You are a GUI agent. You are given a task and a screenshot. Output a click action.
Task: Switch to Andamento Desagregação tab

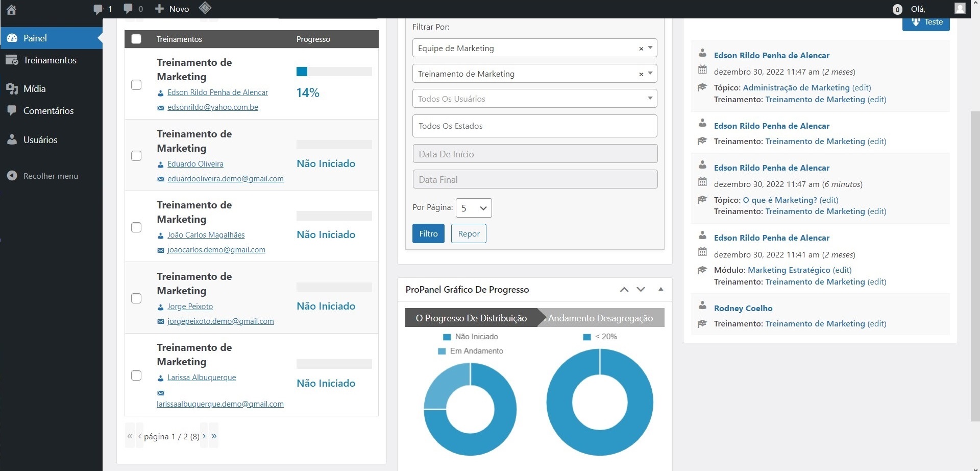(600, 318)
